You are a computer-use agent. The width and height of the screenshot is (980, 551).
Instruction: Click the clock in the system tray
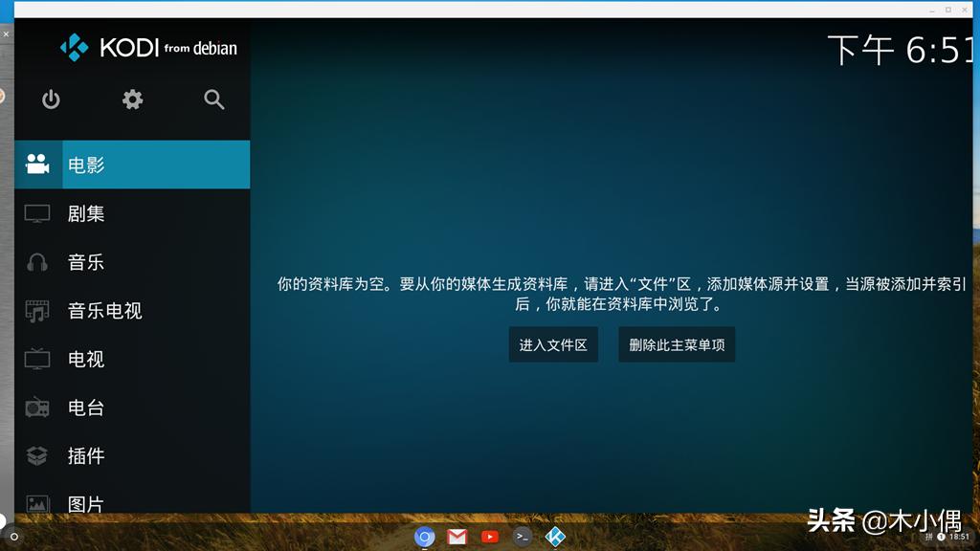pyautogui.click(x=962, y=538)
